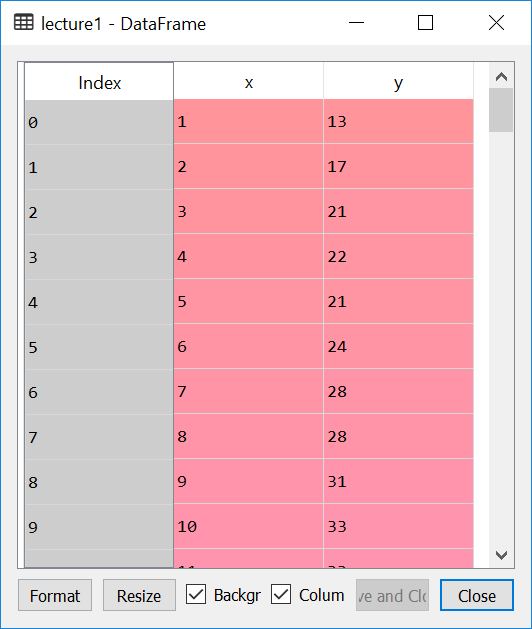This screenshot has width=532, height=629.
Task: Open the Format dialog button
Action: click(x=55, y=595)
